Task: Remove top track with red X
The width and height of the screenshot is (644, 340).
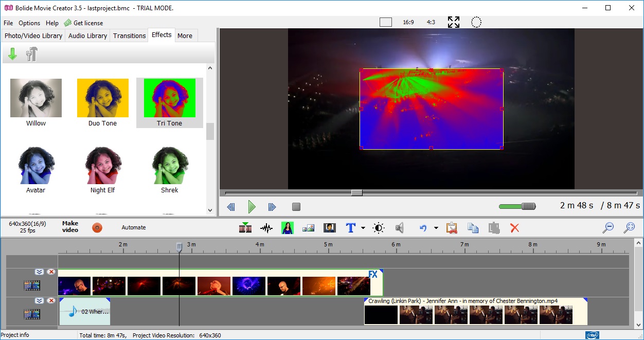Action: click(x=51, y=272)
